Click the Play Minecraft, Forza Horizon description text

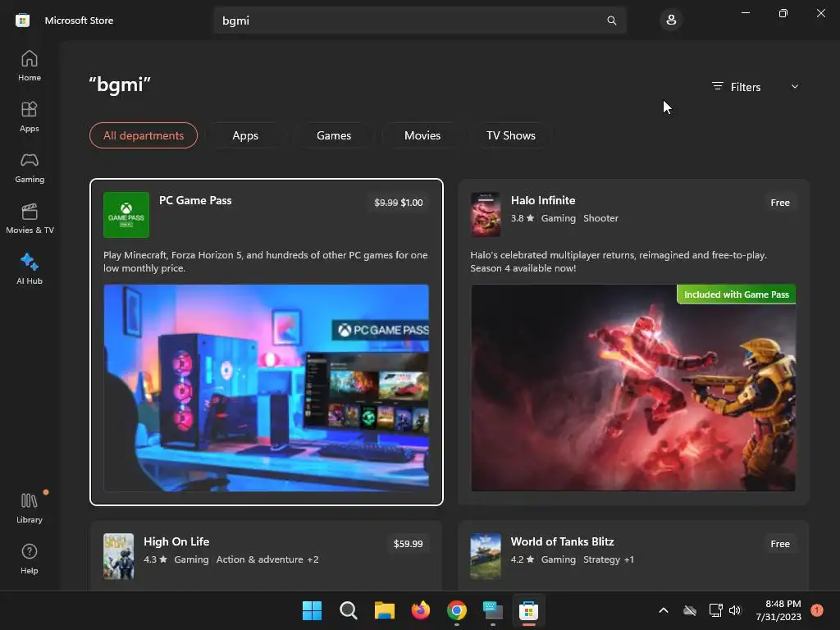click(x=265, y=262)
